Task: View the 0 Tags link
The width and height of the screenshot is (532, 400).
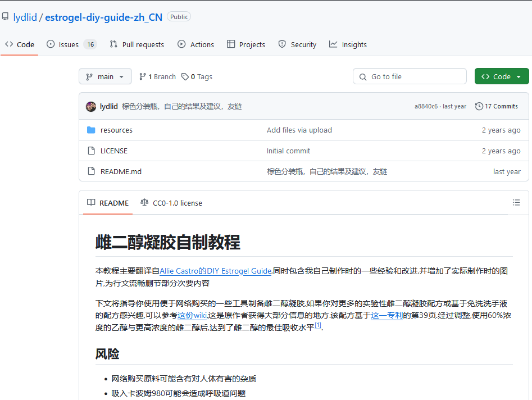Action: 197,76
